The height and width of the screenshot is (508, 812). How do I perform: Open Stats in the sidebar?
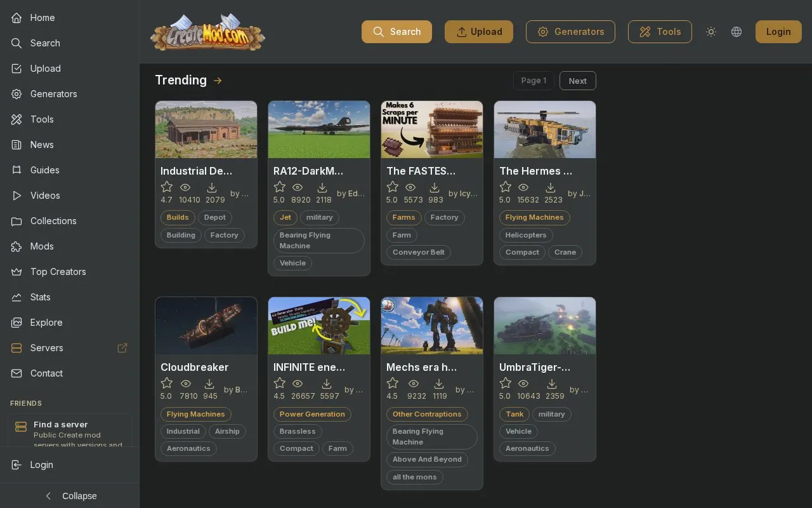69,297
